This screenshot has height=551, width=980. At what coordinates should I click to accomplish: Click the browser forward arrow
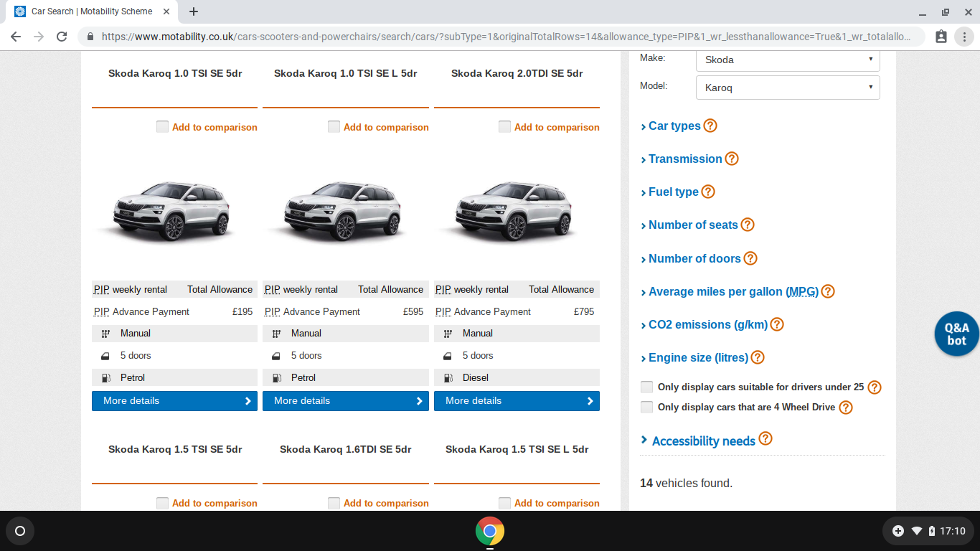coord(39,37)
